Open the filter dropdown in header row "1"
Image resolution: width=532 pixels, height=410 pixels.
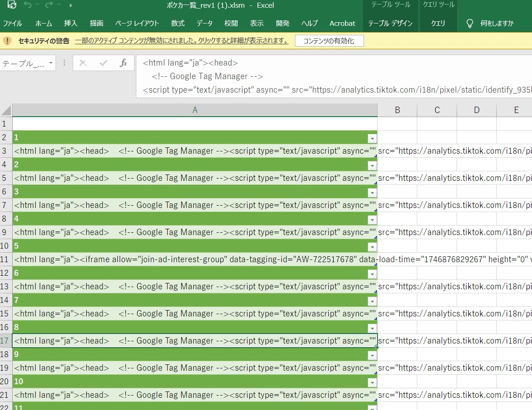coord(372,138)
